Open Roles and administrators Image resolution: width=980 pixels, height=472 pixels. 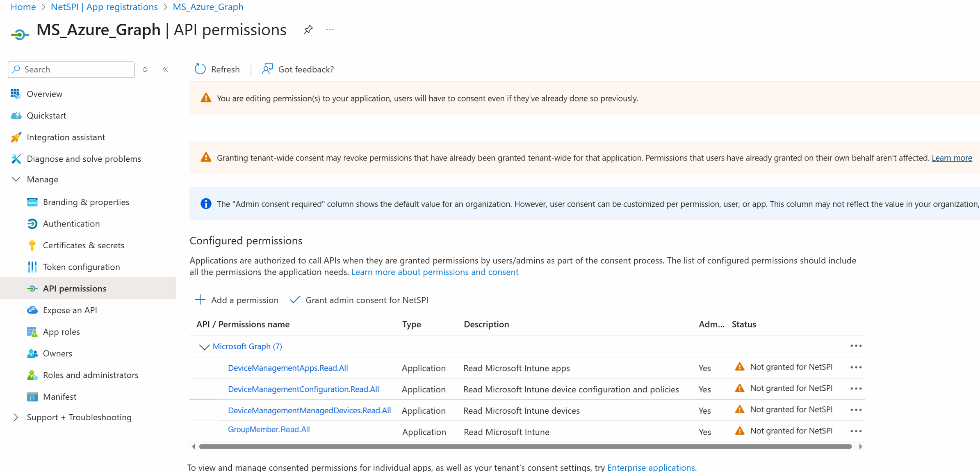pos(90,375)
